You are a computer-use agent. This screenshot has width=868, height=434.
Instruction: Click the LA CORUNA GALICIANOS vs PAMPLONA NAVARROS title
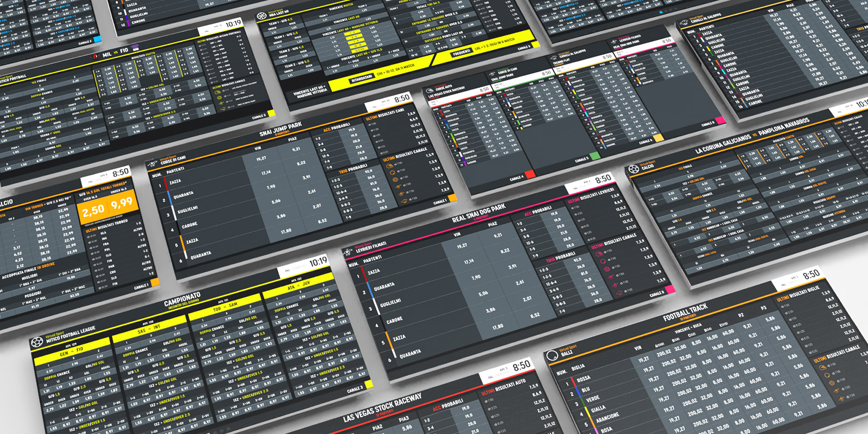[752, 135]
